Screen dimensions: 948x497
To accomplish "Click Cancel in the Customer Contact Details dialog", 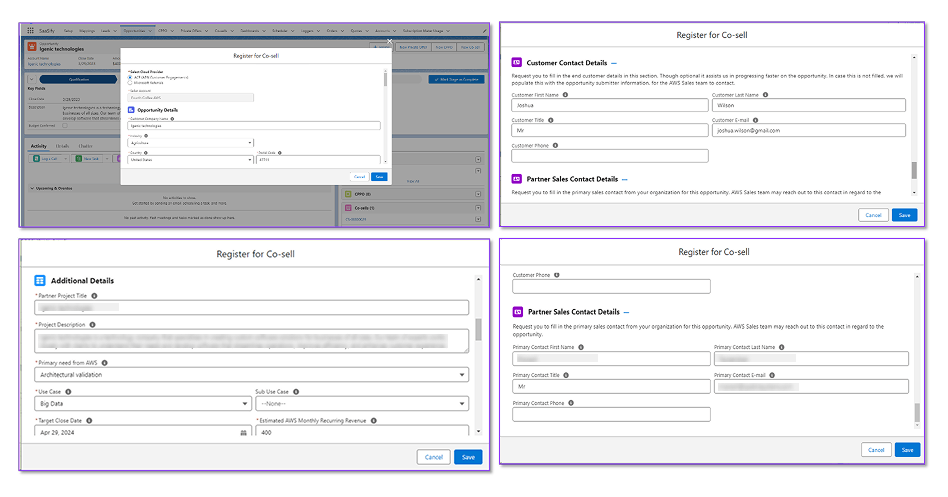I will pyautogui.click(x=873, y=215).
